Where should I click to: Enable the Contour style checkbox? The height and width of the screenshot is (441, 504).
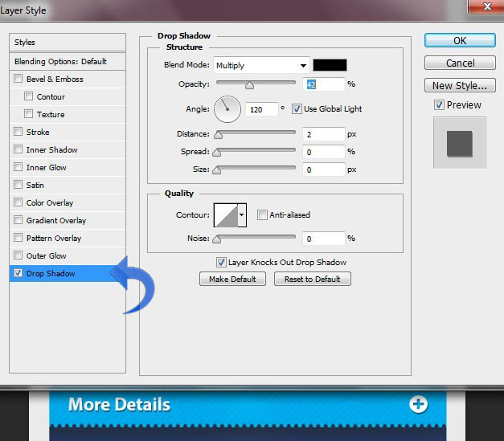coord(29,96)
